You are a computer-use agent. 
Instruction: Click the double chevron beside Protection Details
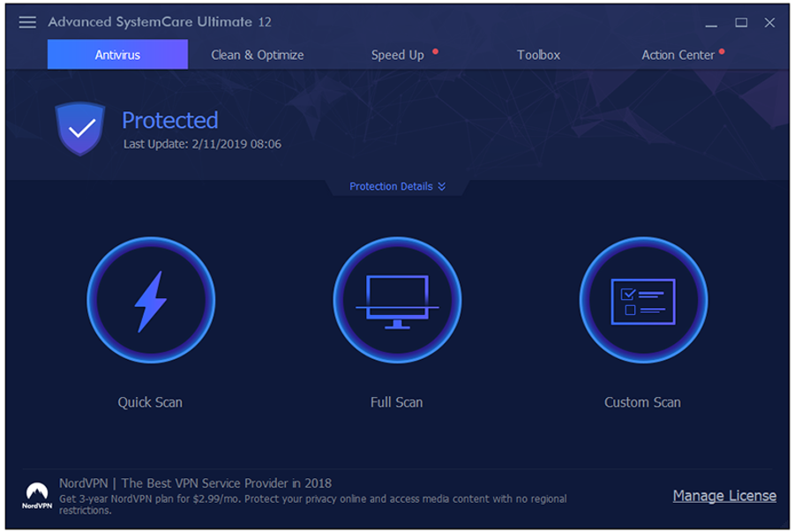(441, 186)
